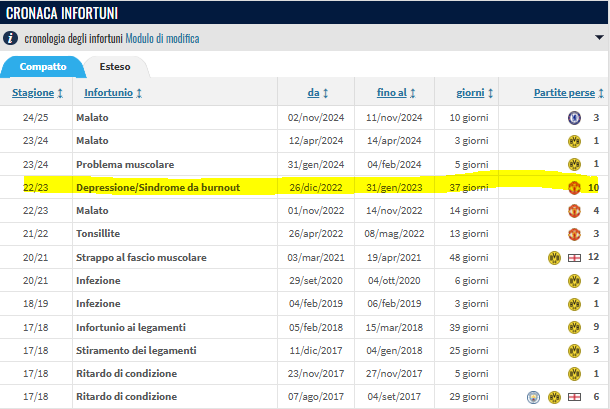Viewport: 610px width, 409px height.
Task: Switch to the Compatto tab
Action: click(x=43, y=67)
